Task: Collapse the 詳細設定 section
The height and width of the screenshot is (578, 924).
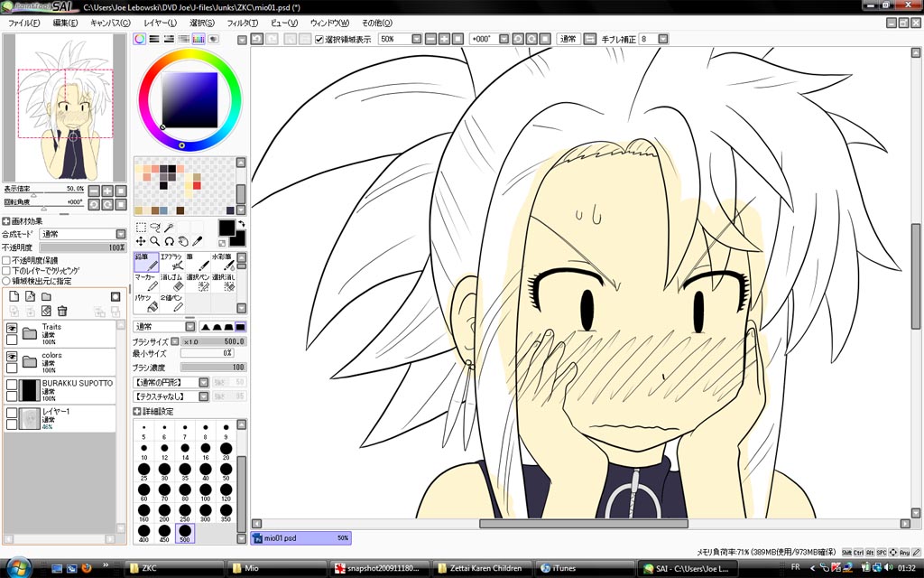Action: [137, 411]
